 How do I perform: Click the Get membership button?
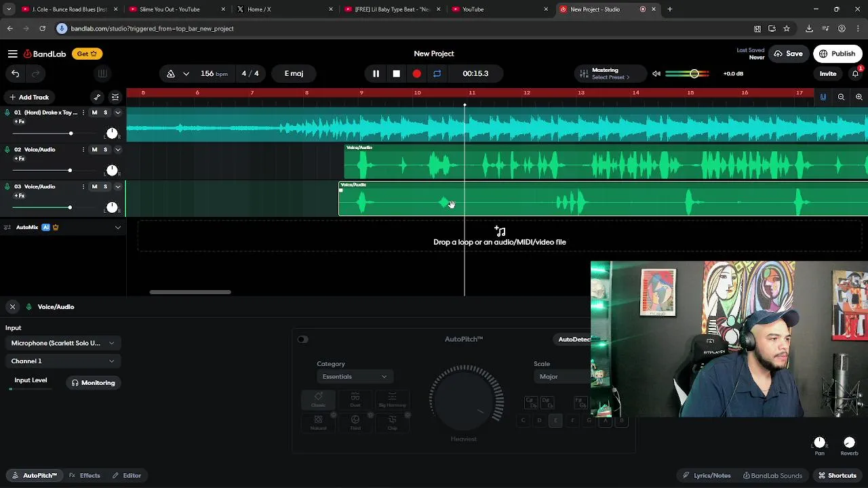[86, 54]
